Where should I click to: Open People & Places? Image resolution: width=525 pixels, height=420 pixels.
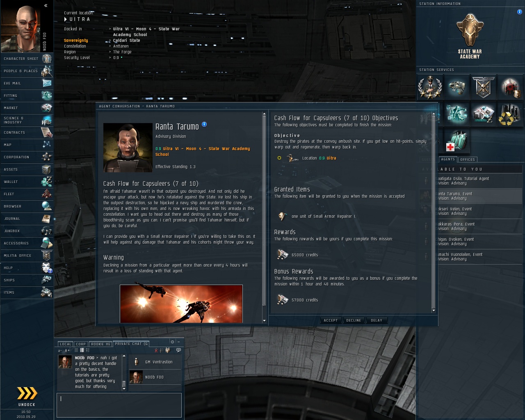(27, 71)
